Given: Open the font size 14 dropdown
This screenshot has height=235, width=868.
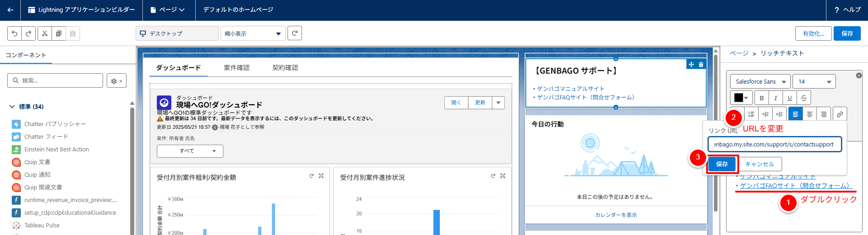Looking at the screenshot, I should tap(814, 81).
